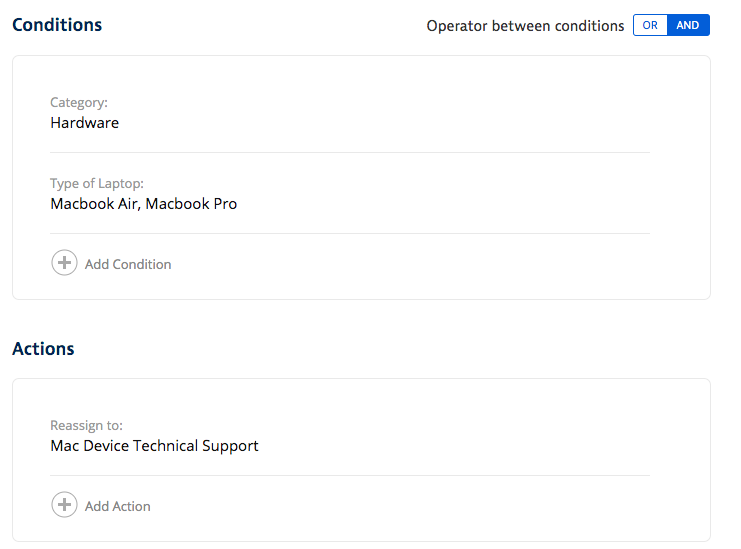Image resolution: width=741 pixels, height=549 pixels.
Task: Click the Actions section heading
Action: [x=43, y=349]
